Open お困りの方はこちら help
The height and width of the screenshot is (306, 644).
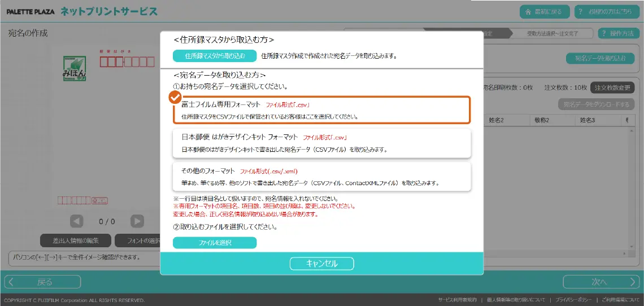coord(607,11)
